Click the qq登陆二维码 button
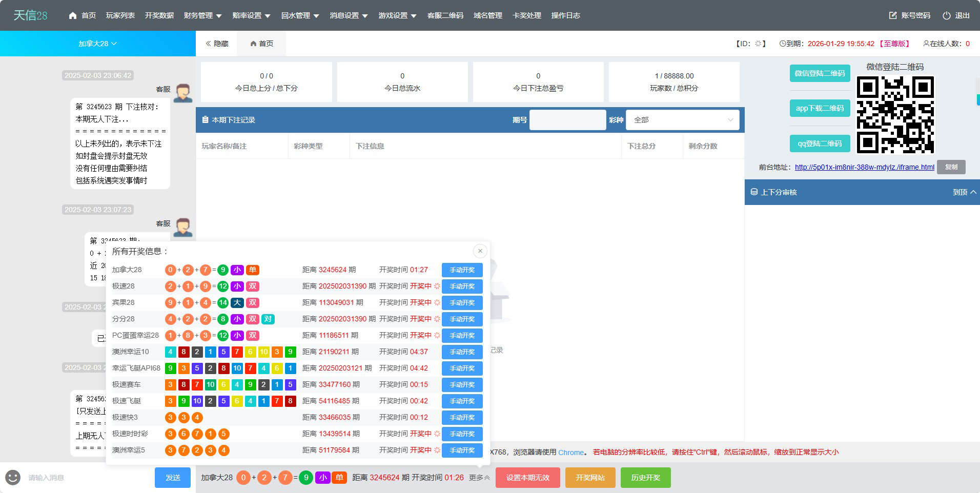Image resolution: width=980 pixels, height=493 pixels. click(820, 143)
